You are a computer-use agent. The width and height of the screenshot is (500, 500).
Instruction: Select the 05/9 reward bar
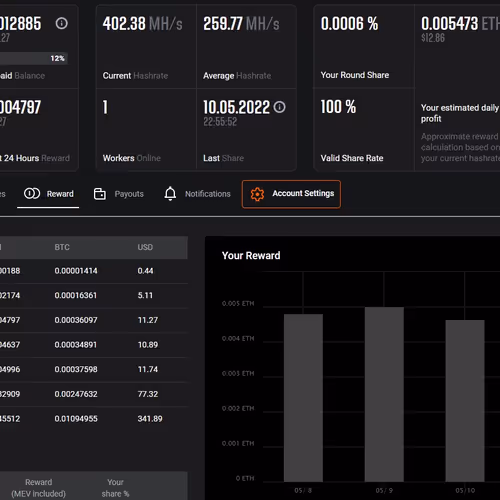click(x=384, y=394)
